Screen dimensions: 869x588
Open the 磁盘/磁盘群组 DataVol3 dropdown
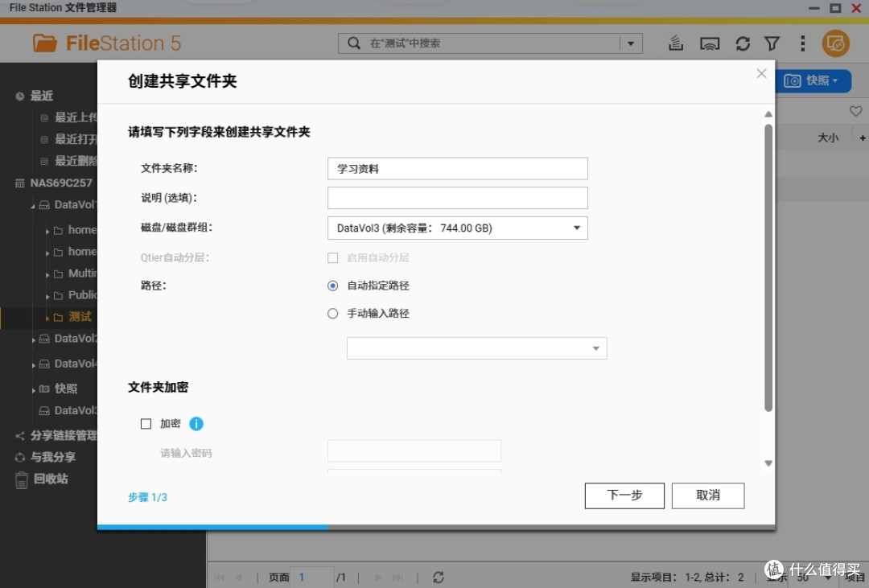[x=457, y=228]
